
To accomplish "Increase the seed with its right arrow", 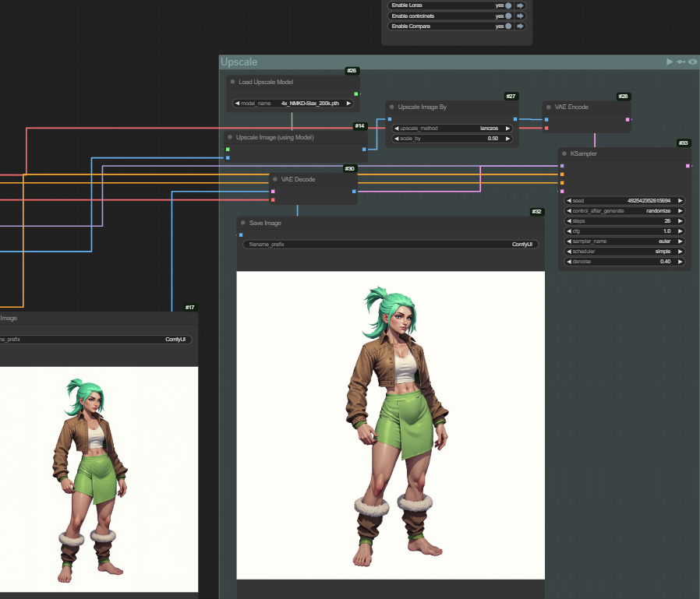I will click(x=681, y=201).
